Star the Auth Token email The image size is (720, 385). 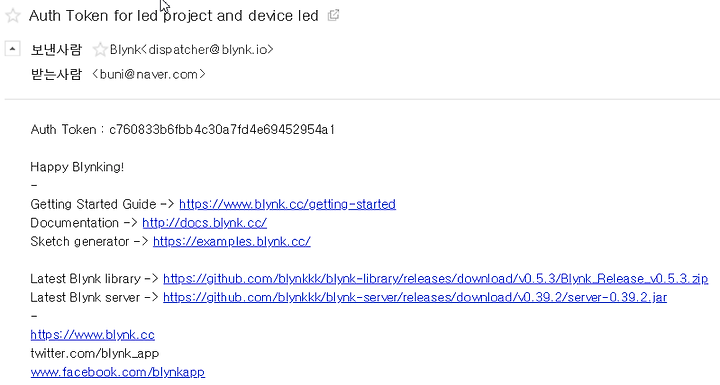click(x=13, y=16)
